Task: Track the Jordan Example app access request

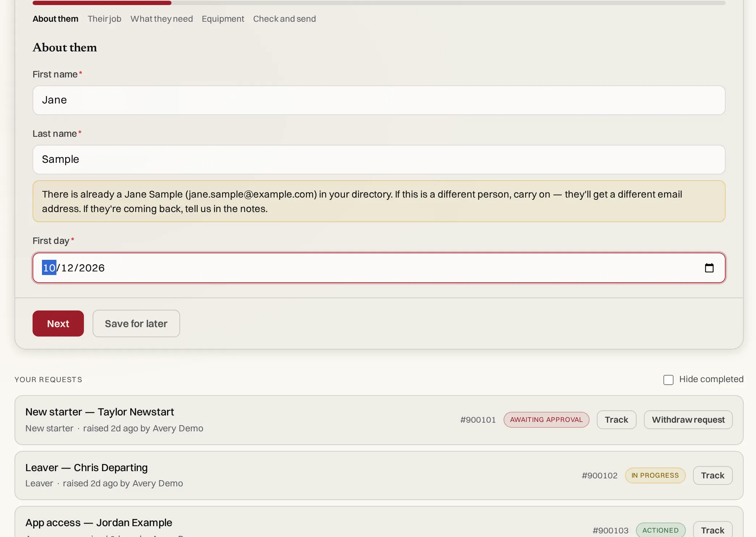Action: tap(713, 530)
